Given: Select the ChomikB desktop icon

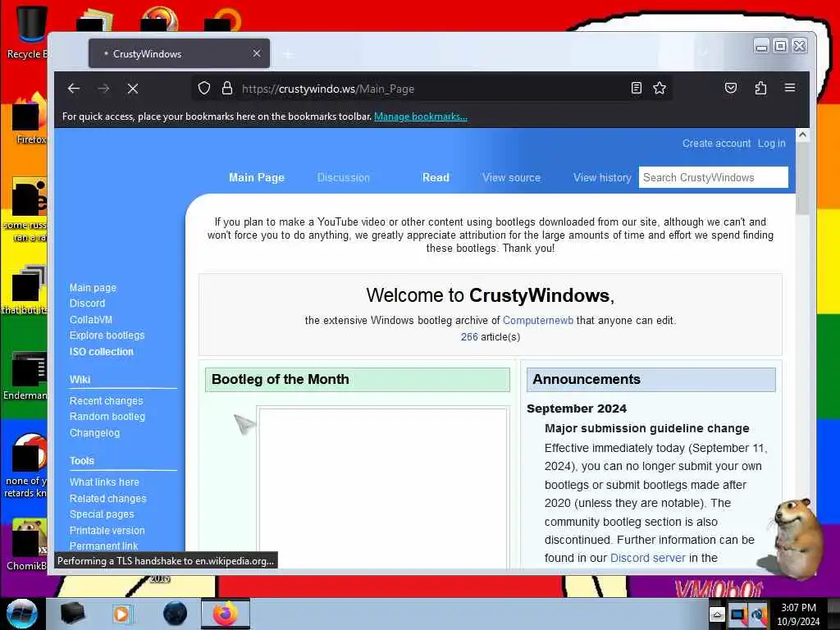Looking at the screenshot, I should pos(27,544).
